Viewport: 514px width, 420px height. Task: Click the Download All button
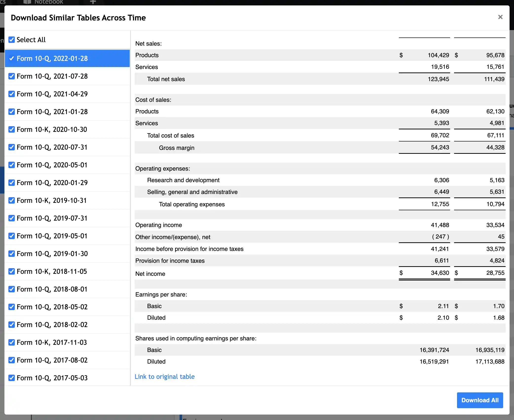coord(480,400)
